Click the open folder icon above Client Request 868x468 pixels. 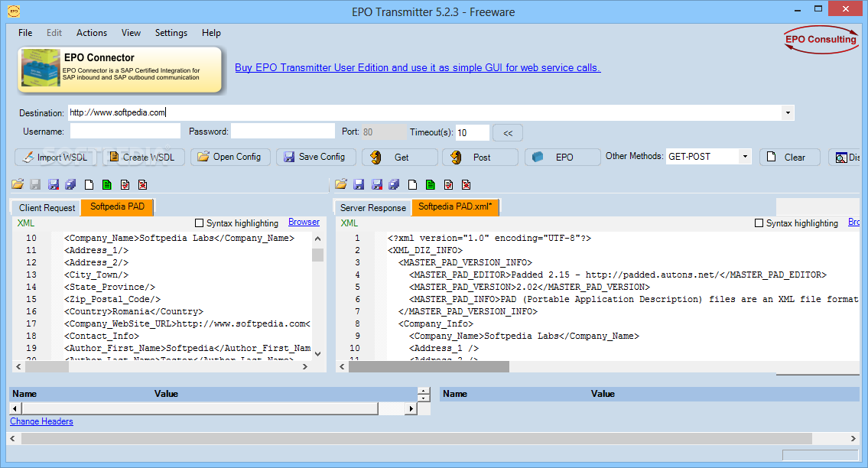tap(18, 184)
